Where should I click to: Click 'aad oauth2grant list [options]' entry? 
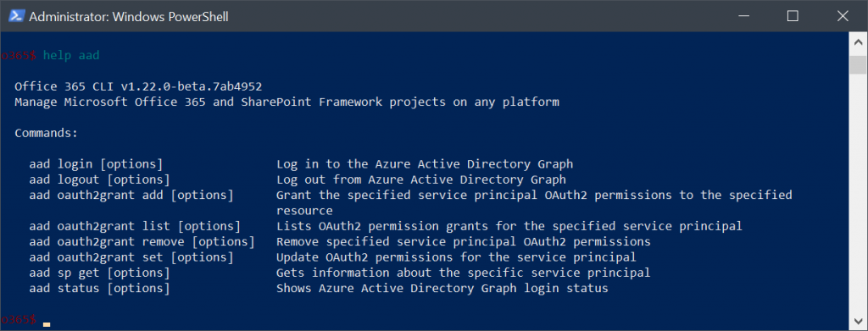(135, 226)
